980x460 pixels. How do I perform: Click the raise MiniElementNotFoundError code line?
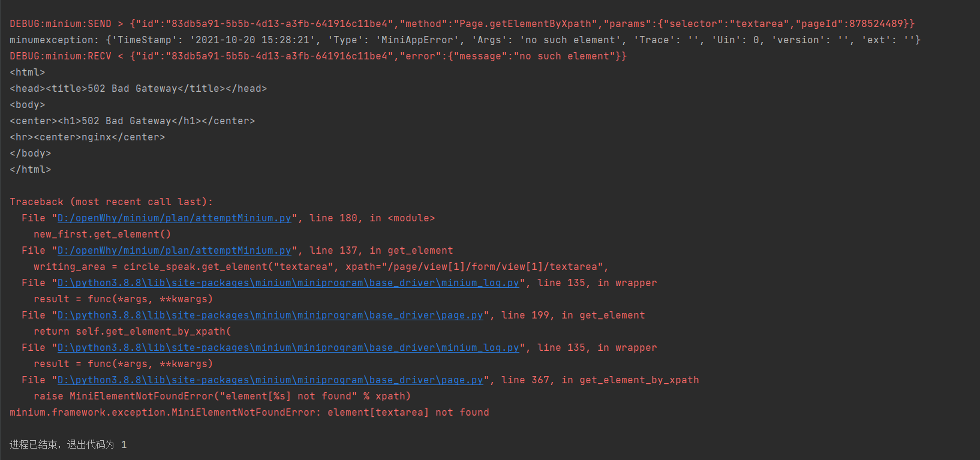tap(222, 396)
